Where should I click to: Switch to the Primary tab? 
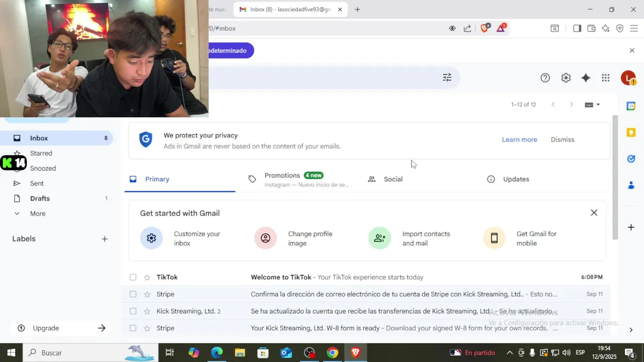pos(180,179)
